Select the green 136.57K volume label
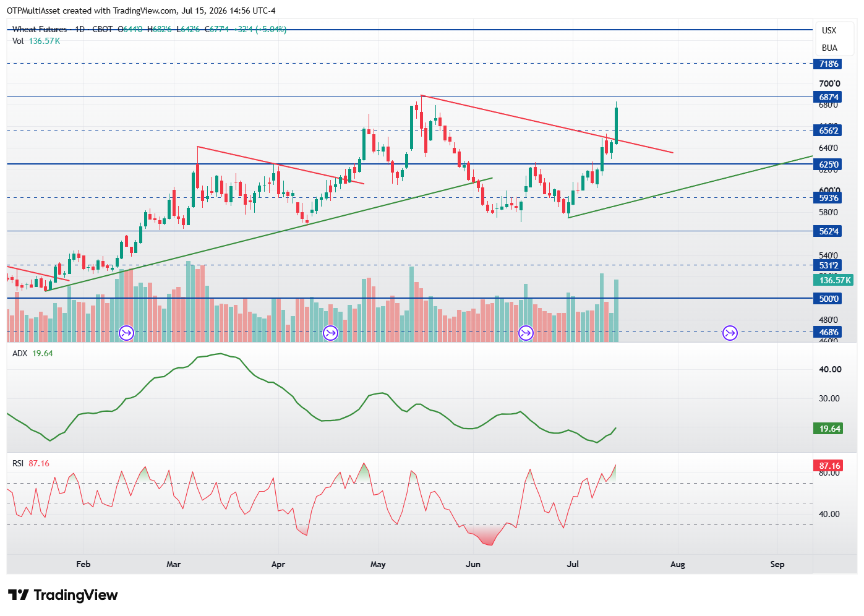The width and height of the screenshot is (864, 616). point(833,280)
